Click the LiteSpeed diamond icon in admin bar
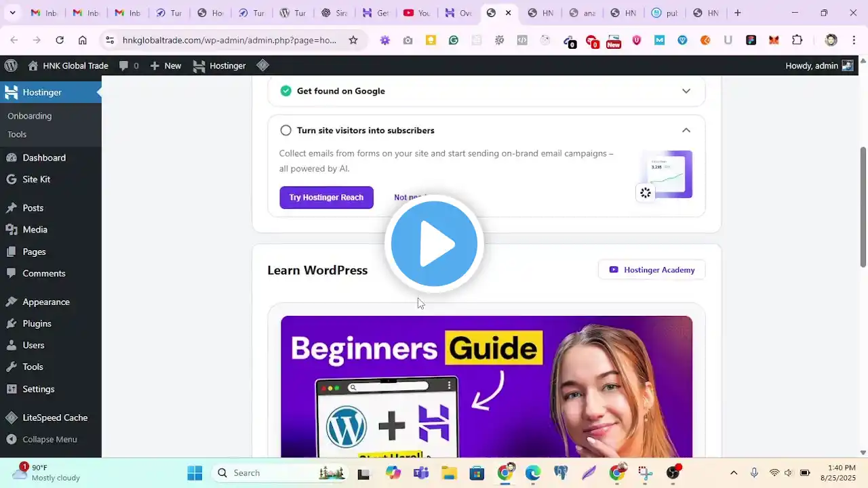This screenshot has height=488, width=868. pos(262,66)
